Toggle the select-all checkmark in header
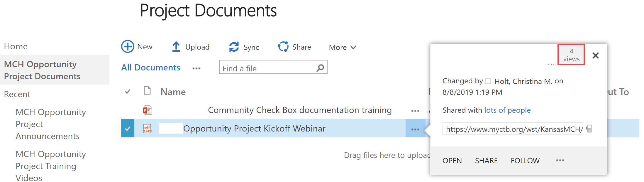The image size is (644, 182). point(128,92)
